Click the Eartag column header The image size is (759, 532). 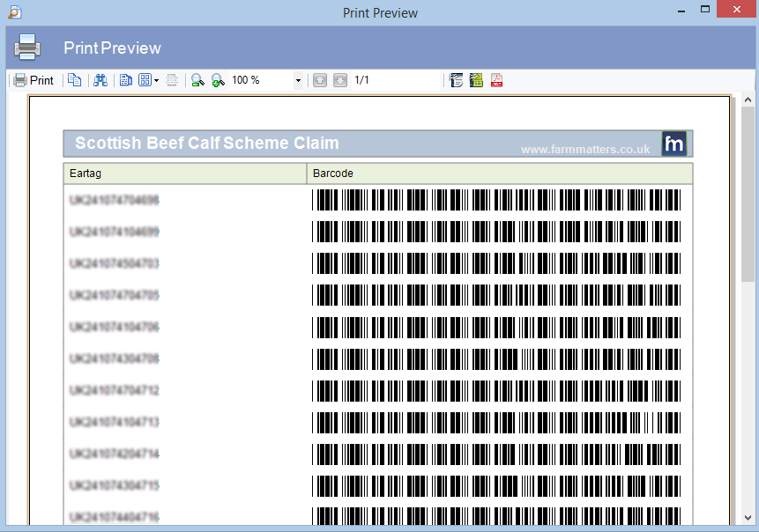[x=185, y=174]
